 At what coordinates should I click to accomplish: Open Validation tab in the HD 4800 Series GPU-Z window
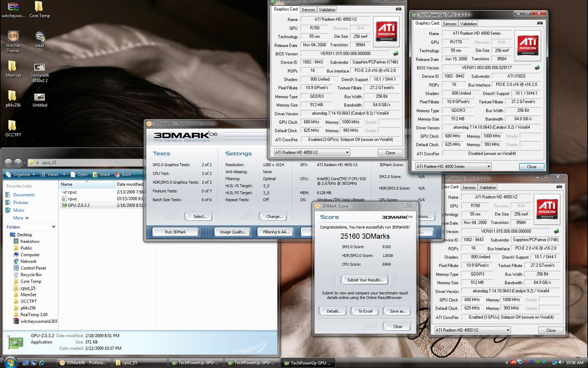(x=469, y=23)
